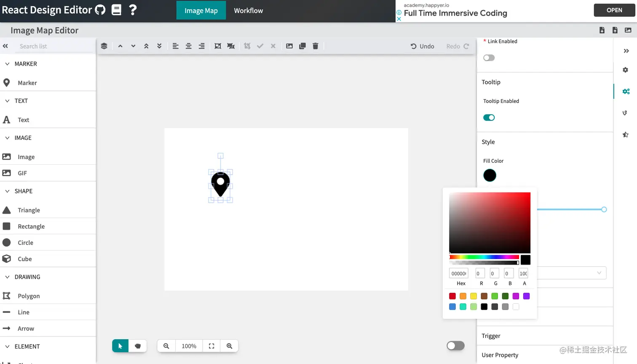Click the black Fill Color swatch

click(x=490, y=175)
